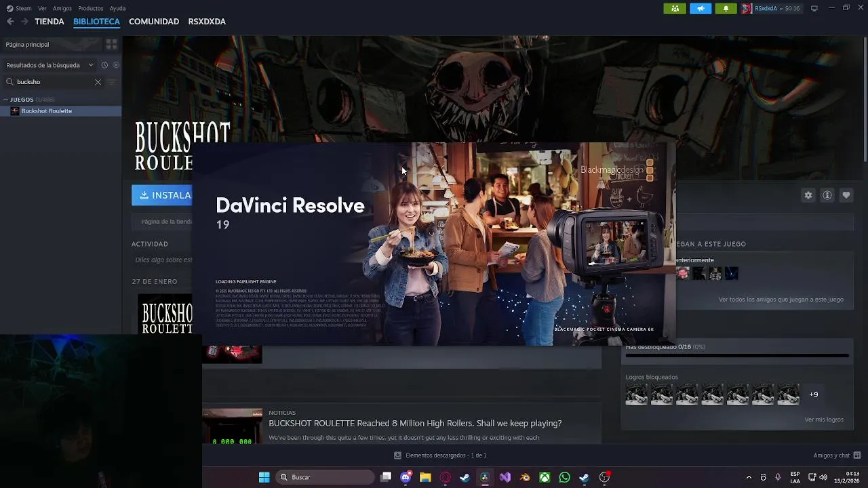Viewport: 868px width, 488px height.
Task: Click the first friend avatar thumbnail
Action: (683, 273)
